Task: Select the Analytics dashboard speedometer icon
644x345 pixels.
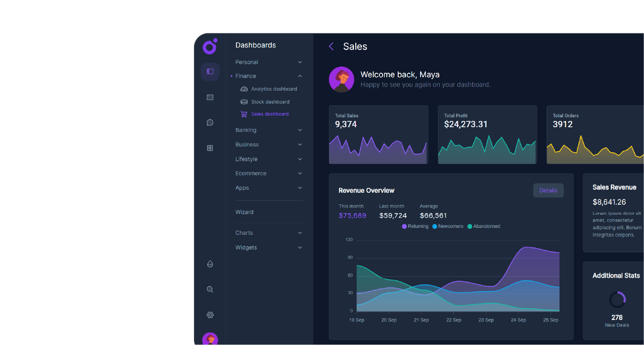Action: pyautogui.click(x=244, y=88)
